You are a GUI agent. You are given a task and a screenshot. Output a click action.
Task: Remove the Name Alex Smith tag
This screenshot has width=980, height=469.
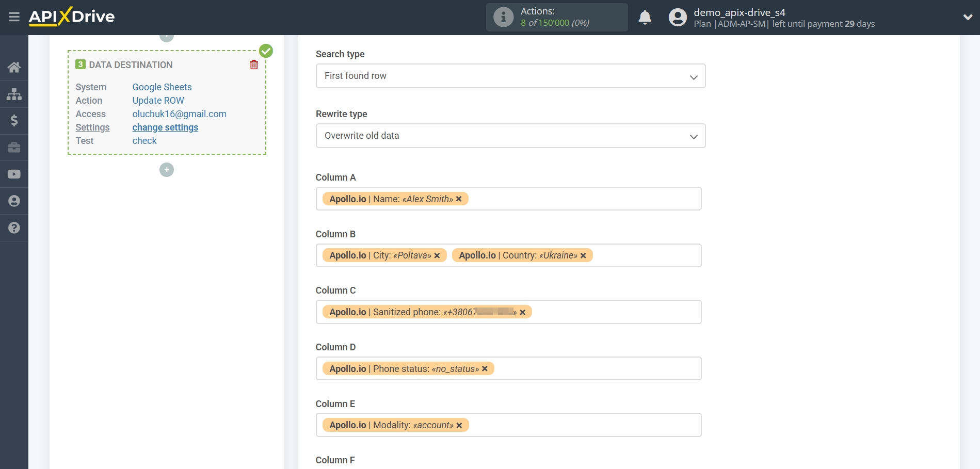459,199
